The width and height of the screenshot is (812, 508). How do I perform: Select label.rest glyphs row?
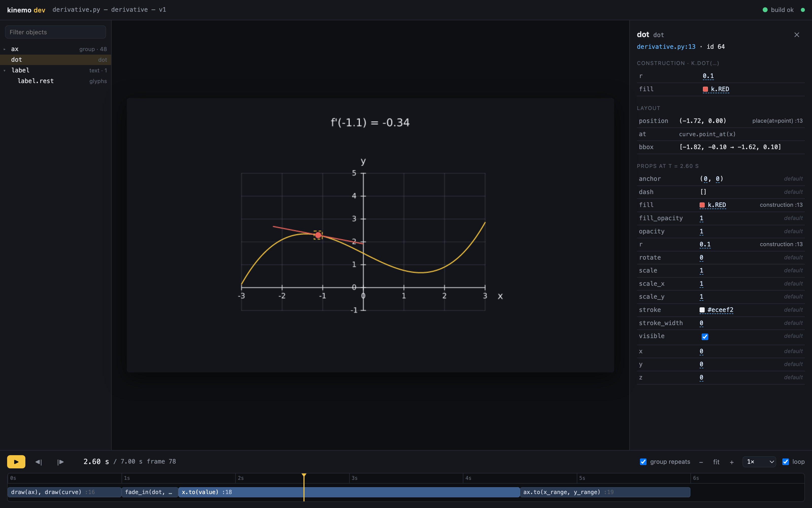coord(55,81)
